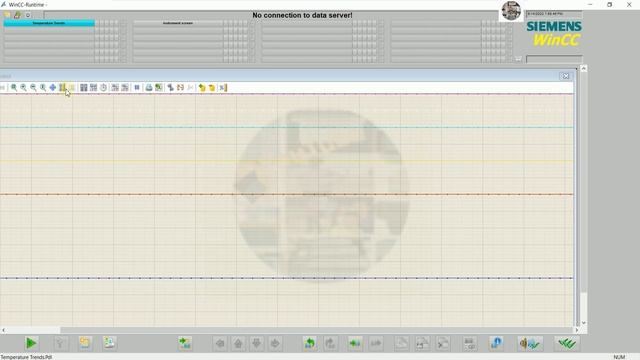Click the green play arrow in bottom bar
Image resolution: width=640 pixels, height=360 pixels.
(x=31, y=343)
